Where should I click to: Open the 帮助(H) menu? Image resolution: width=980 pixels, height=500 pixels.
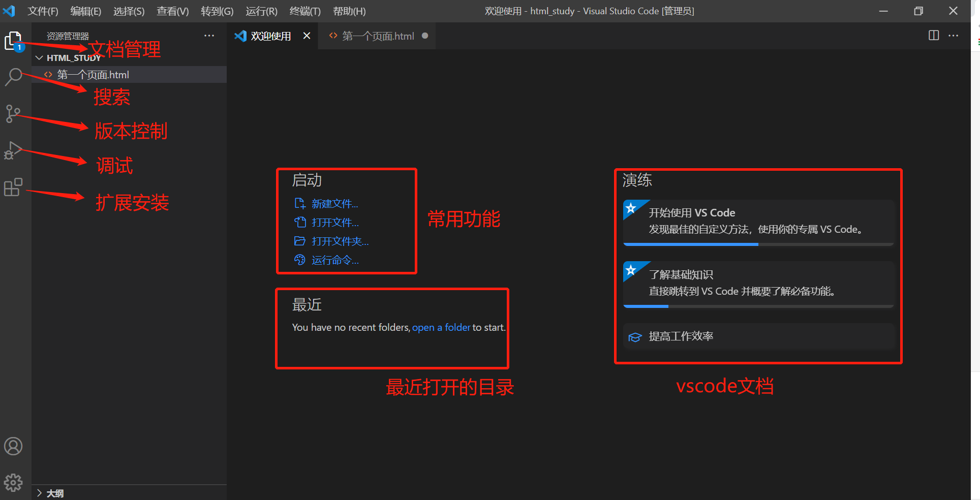tap(349, 11)
